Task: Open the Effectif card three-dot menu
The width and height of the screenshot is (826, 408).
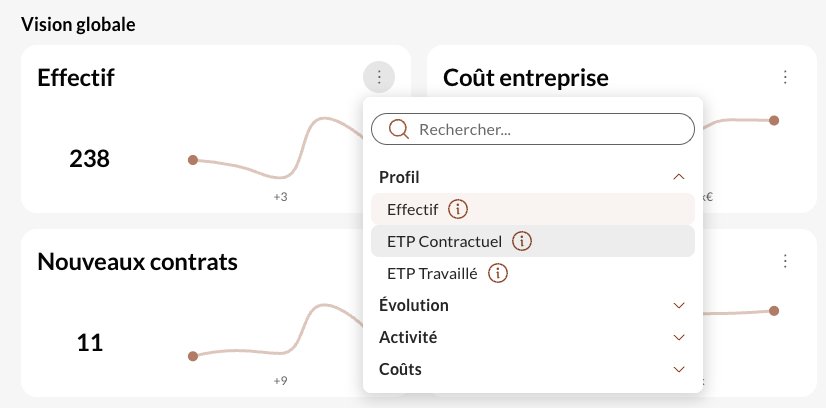Action: coord(379,77)
